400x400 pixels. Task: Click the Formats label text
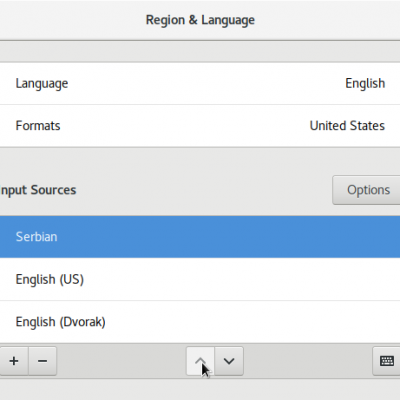click(38, 126)
